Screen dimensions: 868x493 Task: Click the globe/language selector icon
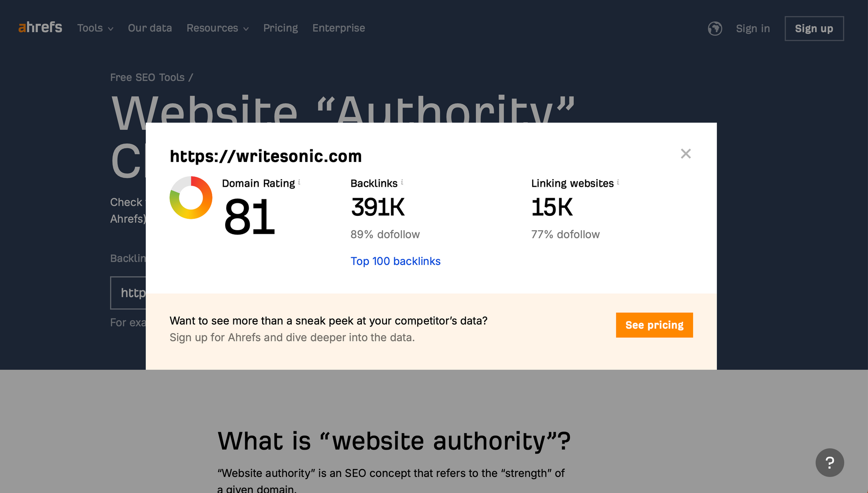715,28
